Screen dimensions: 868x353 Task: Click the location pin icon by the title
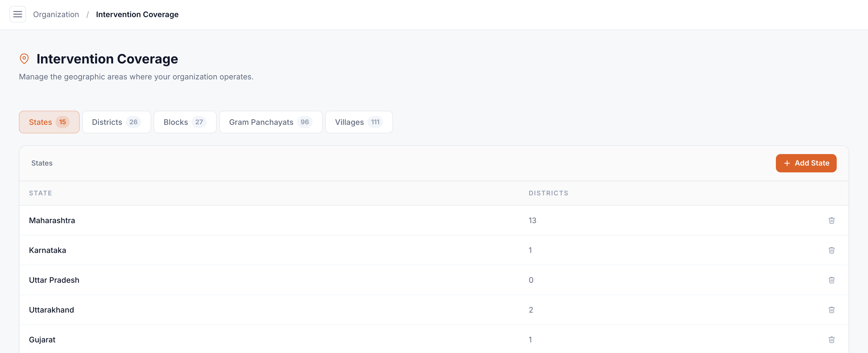click(24, 59)
